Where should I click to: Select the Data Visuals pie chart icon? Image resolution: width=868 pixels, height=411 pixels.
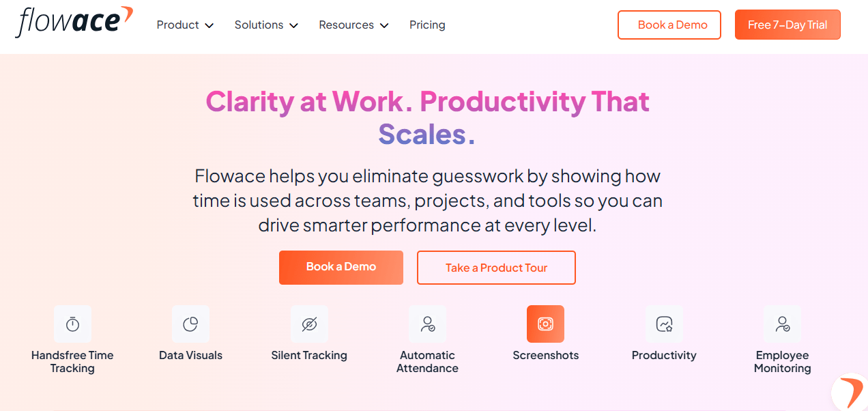click(x=190, y=324)
